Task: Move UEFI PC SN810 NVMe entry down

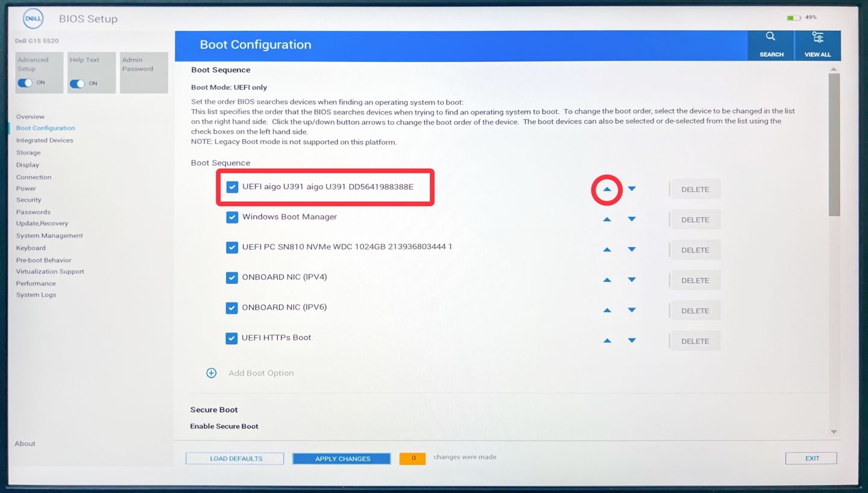Action: coord(632,250)
